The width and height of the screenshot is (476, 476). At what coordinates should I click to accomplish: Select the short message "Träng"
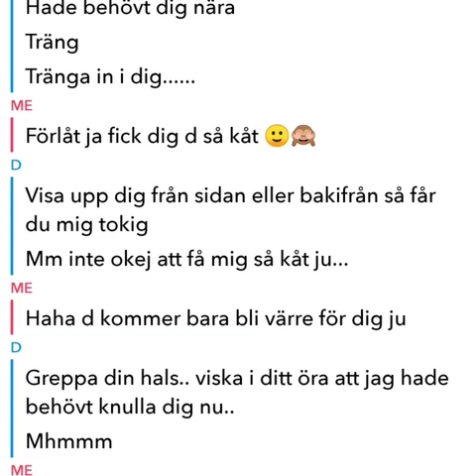point(52,43)
